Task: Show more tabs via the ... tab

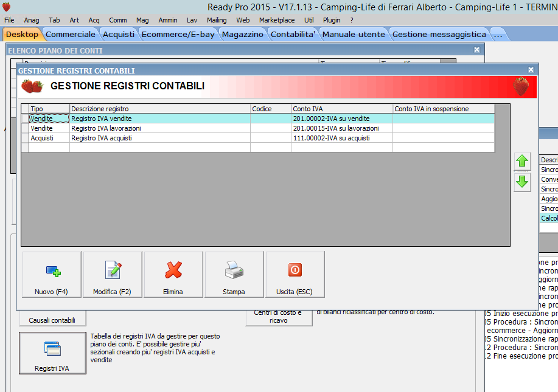Action: point(498,35)
